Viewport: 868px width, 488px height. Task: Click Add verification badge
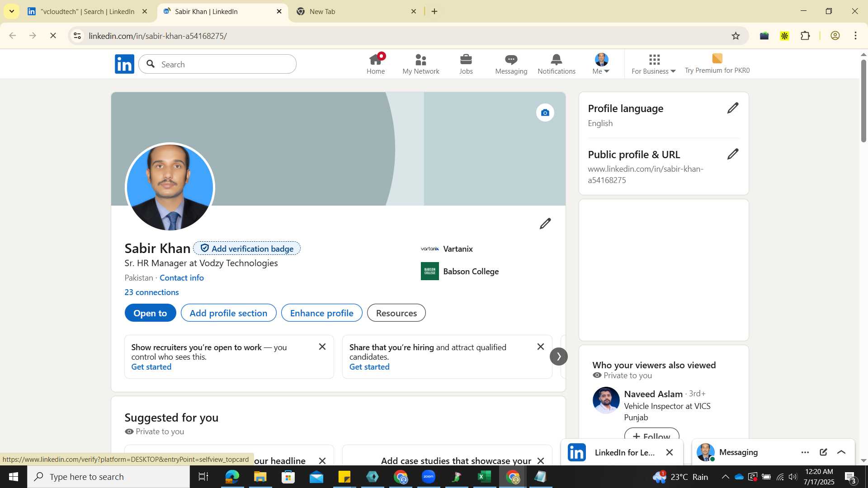[247, 249]
